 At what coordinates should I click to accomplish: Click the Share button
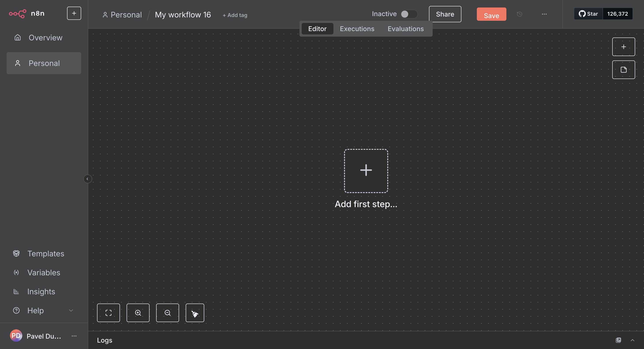[x=445, y=14]
